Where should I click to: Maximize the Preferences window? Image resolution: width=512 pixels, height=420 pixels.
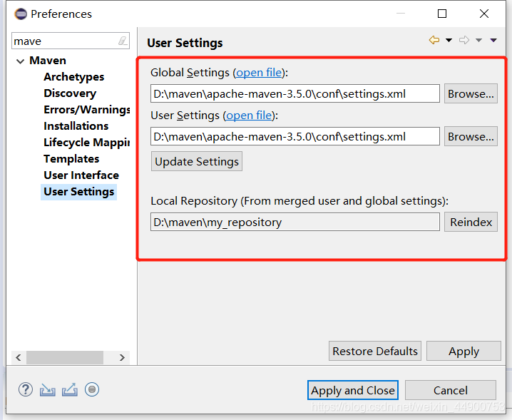tap(442, 14)
